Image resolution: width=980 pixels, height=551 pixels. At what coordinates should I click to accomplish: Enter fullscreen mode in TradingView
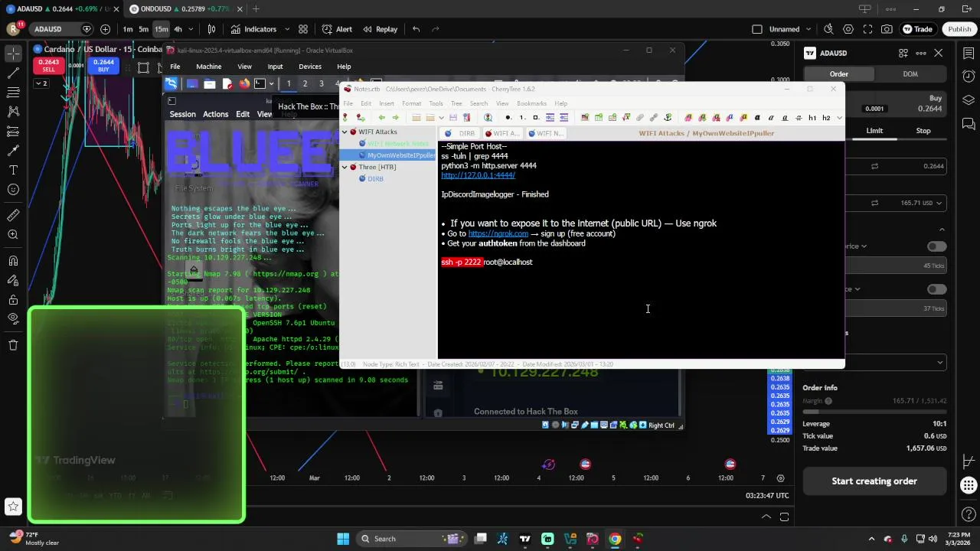[867, 29]
